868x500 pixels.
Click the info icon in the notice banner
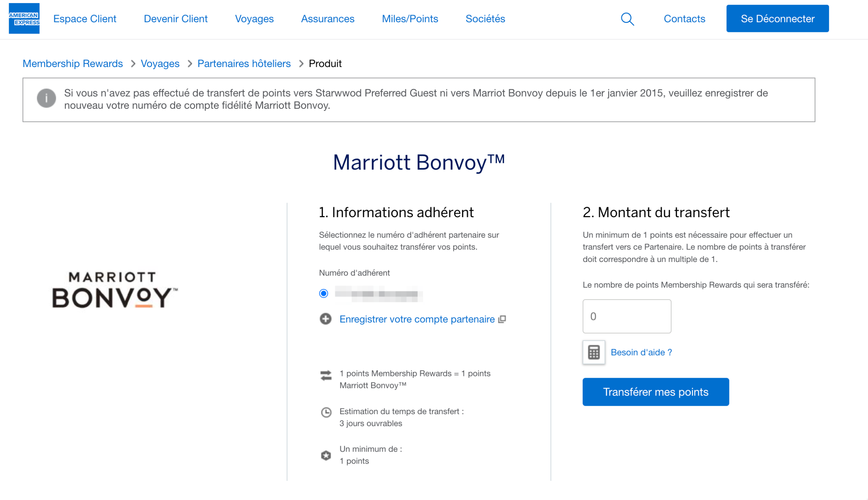pos(46,98)
